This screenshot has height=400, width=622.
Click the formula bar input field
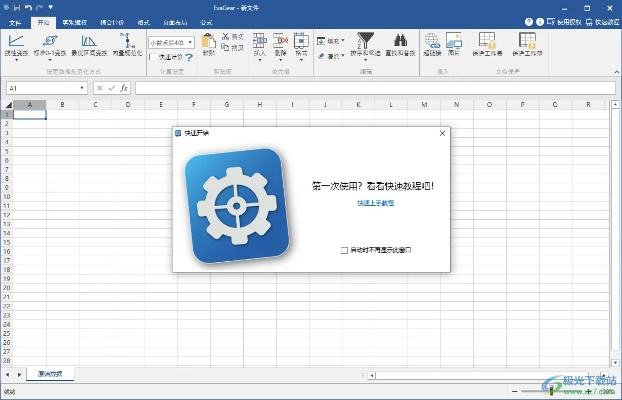pyautogui.click(x=370, y=88)
